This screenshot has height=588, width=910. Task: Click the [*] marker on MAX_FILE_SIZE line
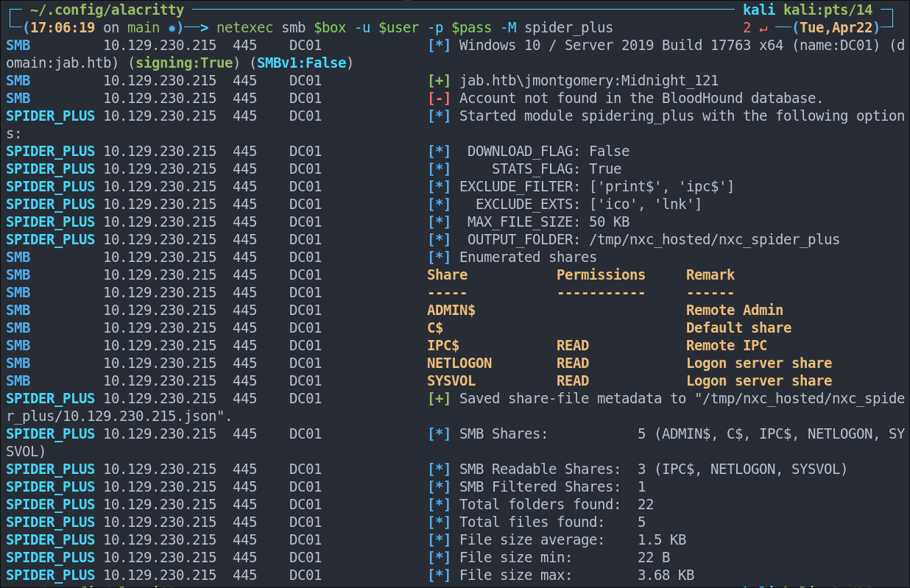click(439, 222)
